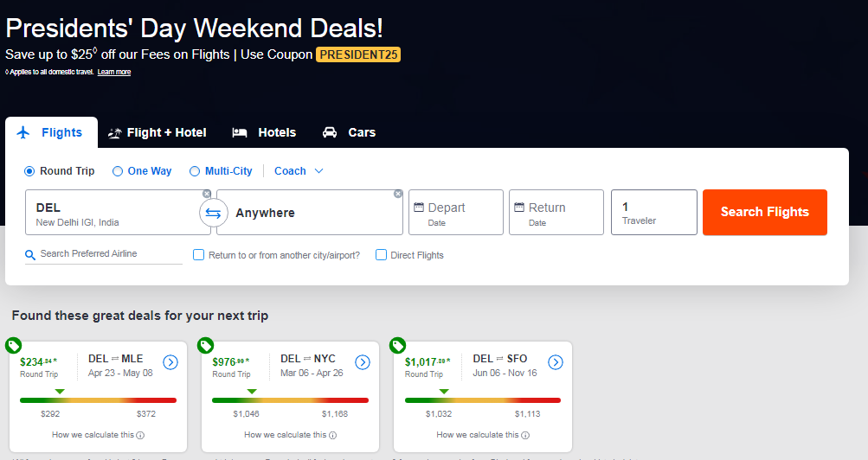Switch to the Hotels tab
This screenshot has width=868, height=460.
[264, 132]
